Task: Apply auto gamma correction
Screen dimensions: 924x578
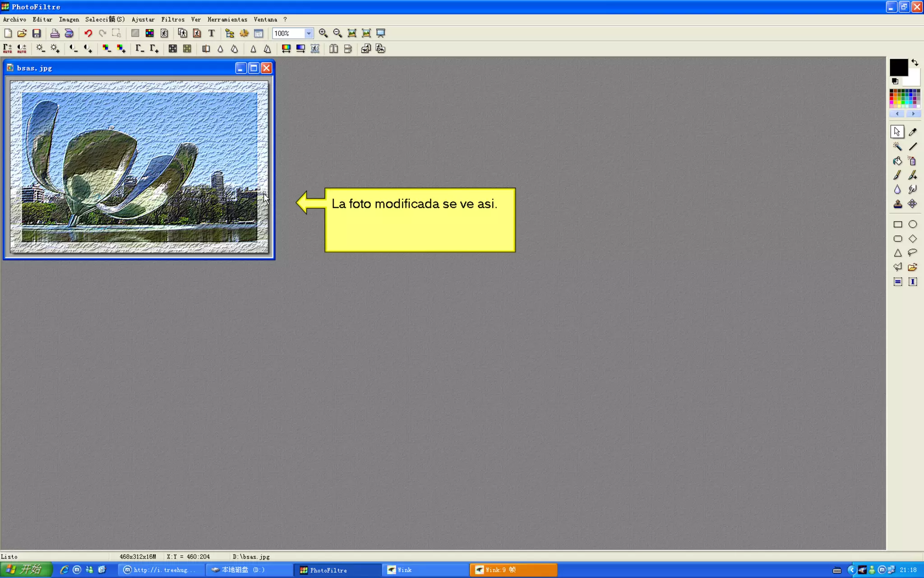Action: pos(8,49)
